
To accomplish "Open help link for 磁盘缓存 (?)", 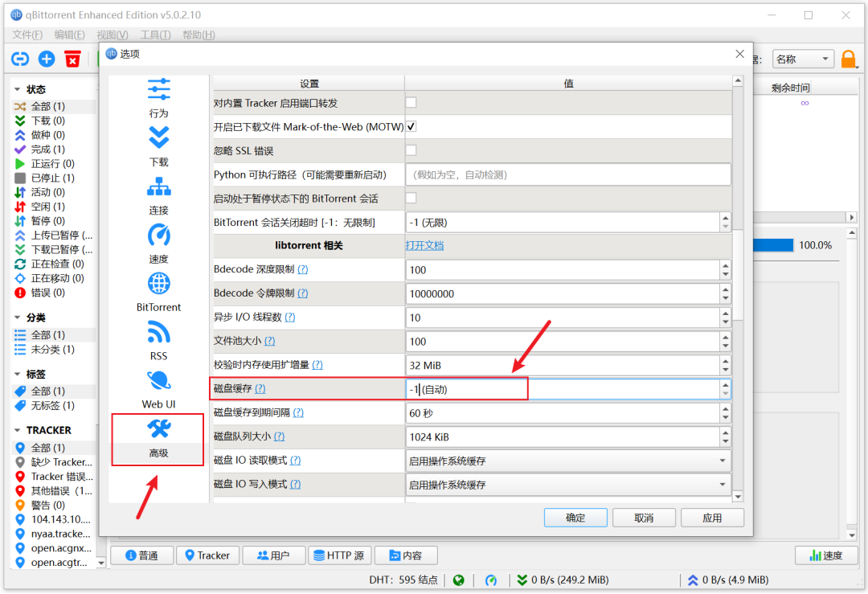I will click(x=260, y=388).
